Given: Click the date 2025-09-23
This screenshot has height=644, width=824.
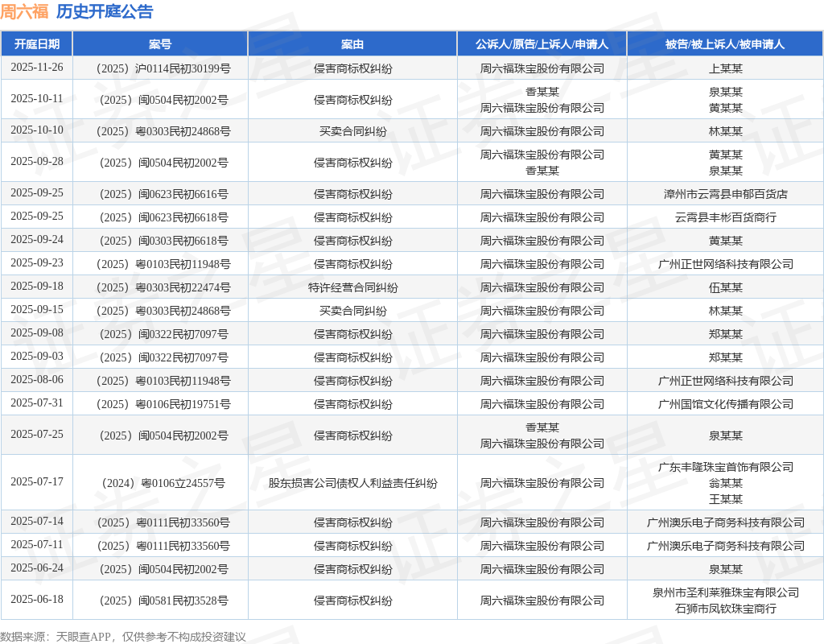Looking at the screenshot, I should pyautogui.click(x=37, y=263).
